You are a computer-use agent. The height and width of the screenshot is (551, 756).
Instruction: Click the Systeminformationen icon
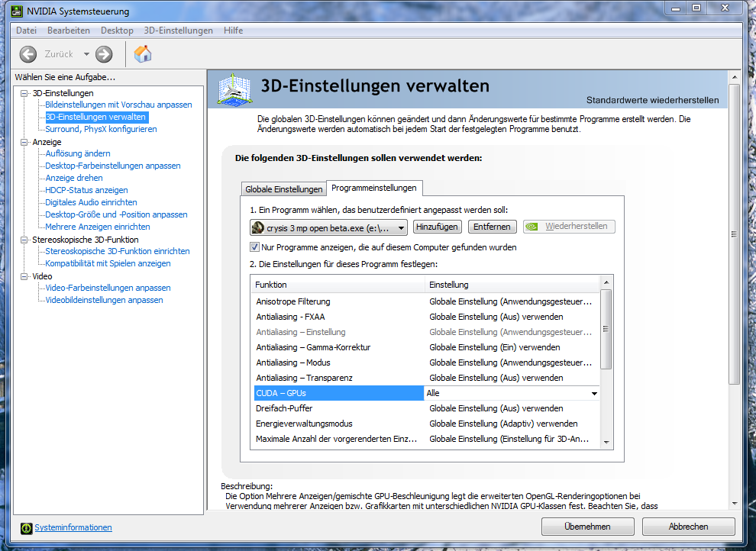(26, 528)
